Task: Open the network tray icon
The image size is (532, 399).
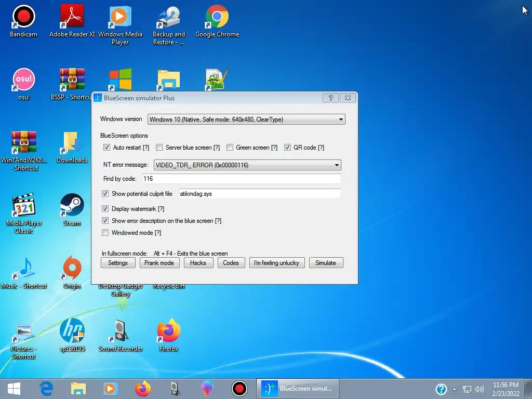Action: tap(467, 389)
